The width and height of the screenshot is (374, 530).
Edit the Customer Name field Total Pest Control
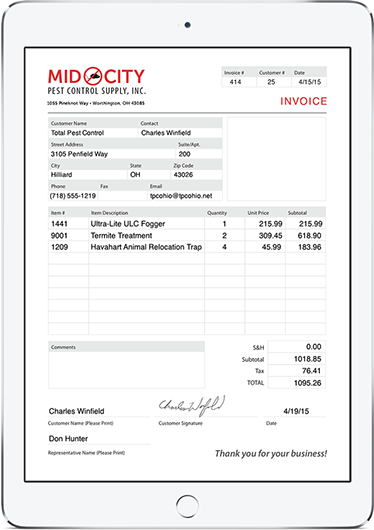[93, 133]
